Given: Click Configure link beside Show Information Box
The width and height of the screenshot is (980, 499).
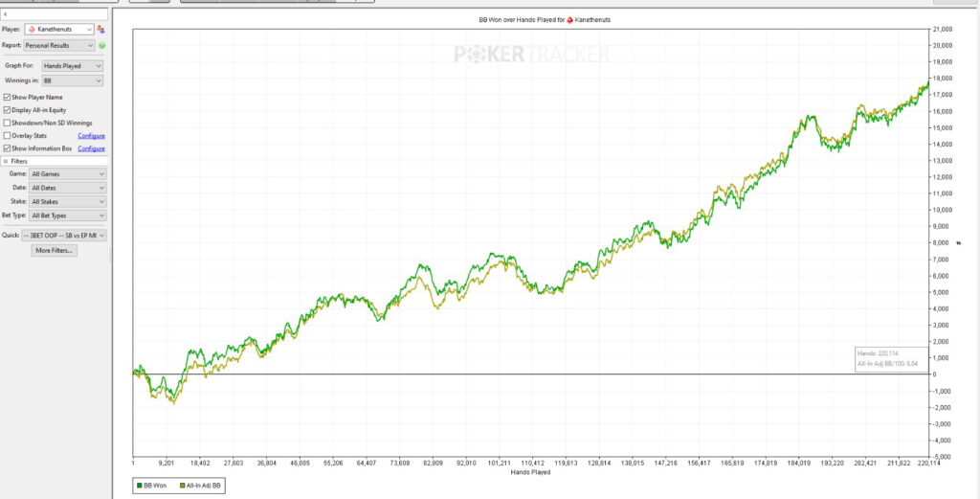Looking at the screenshot, I should coord(91,148).
